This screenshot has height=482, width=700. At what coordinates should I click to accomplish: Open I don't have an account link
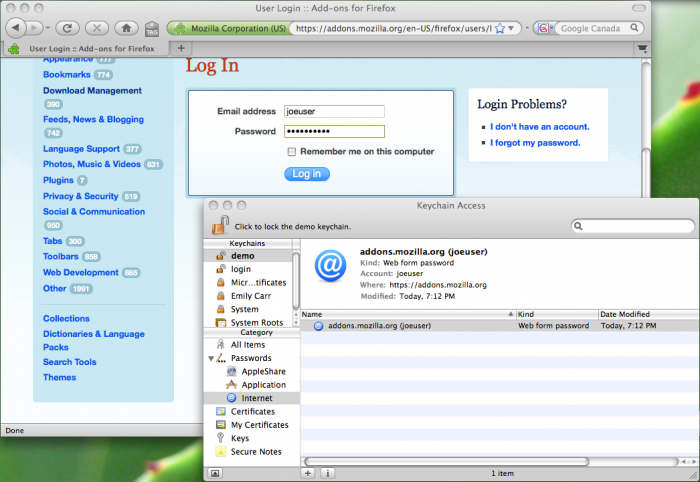(x=539, y=127)
